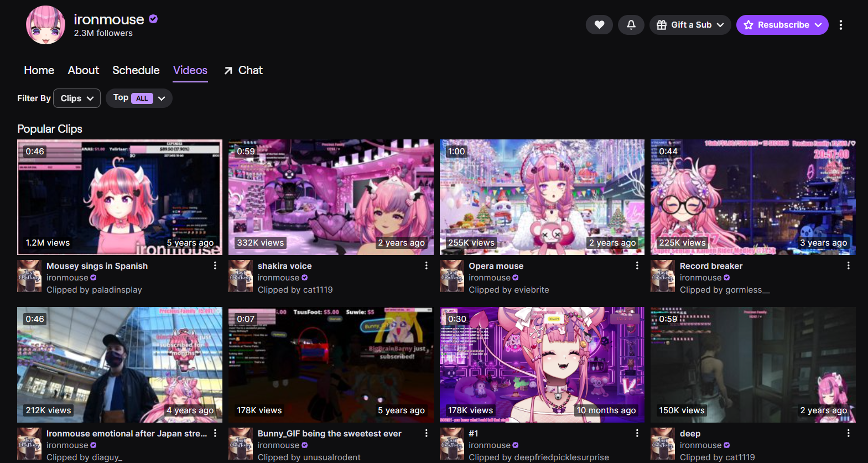The image size is (868, 463).
Task: Click the Just Chatting icon beside Mousey sings in Spanish
Action: [x=29, y=276]
